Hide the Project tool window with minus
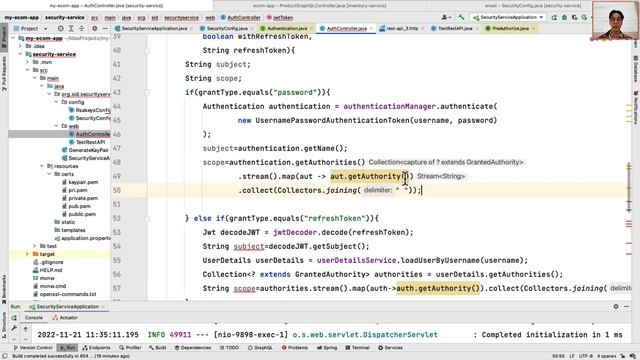640x360 pixels. coord(105,29)
